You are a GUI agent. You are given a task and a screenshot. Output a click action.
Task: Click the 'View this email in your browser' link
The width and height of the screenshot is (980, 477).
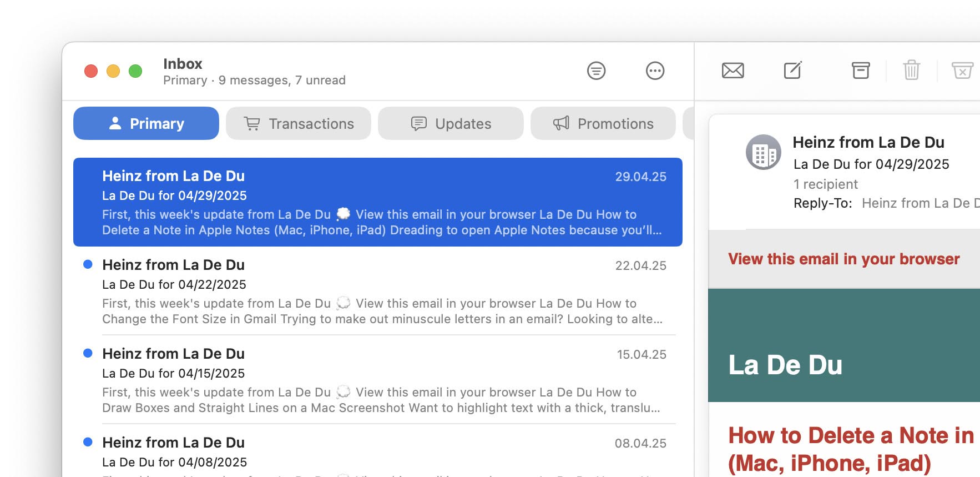(x=843, y=259)
